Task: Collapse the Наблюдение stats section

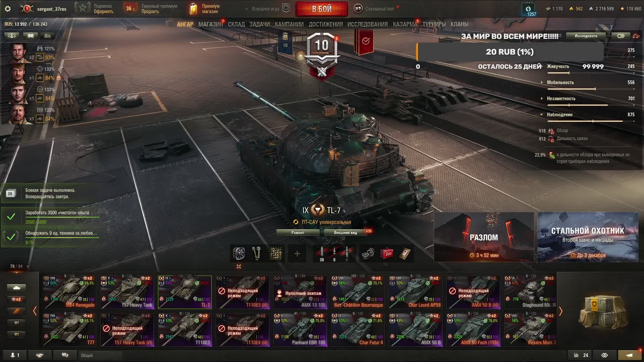Action: pyautogui.click(x=542, y=115)
